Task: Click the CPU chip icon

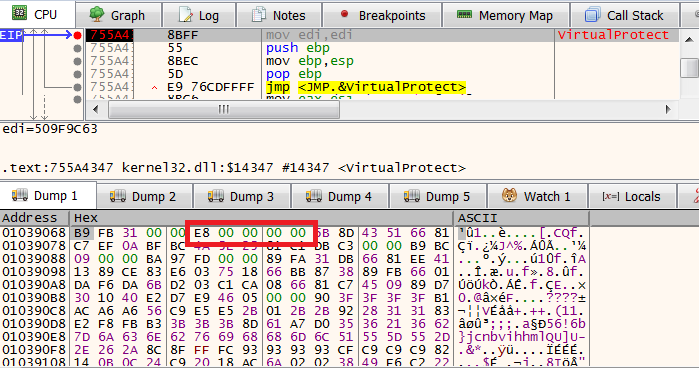Action: pos(19,13)
